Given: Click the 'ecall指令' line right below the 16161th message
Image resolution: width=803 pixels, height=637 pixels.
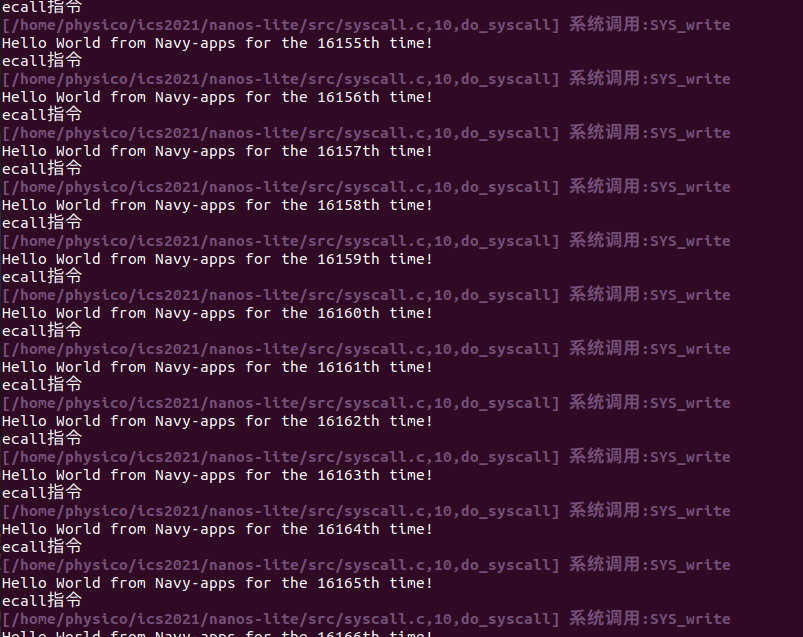Looking at the screenshot, I should [42, 385].
